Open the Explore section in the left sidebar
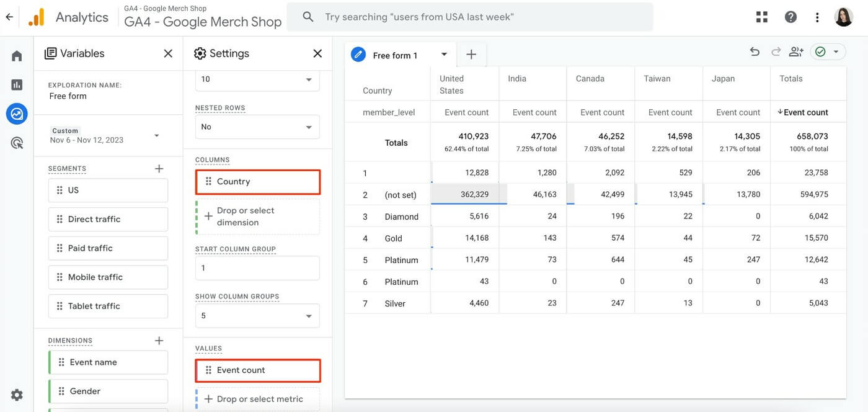This screenshot has width=868, height=412. click(16, 113)
